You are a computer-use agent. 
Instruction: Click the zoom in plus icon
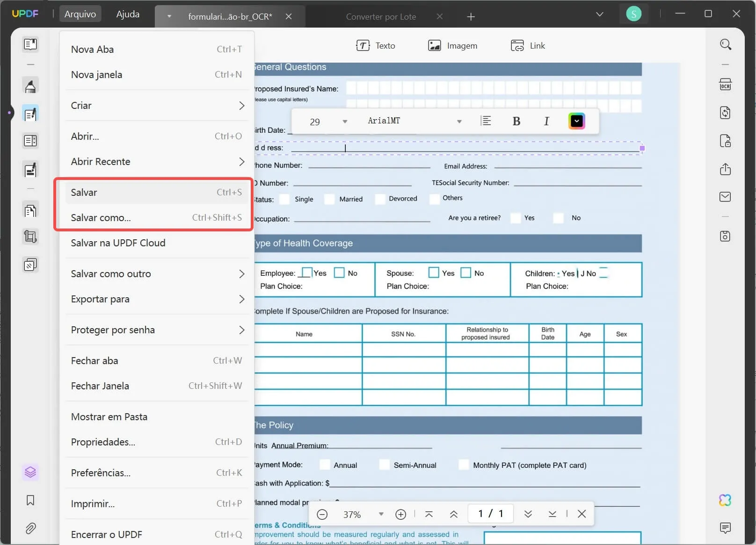[400, 514]
